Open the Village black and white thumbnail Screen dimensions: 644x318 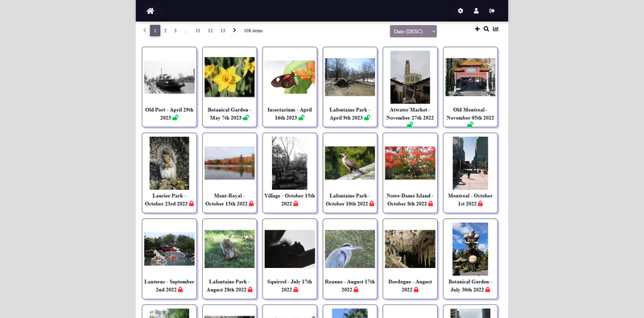click(290, 163)
